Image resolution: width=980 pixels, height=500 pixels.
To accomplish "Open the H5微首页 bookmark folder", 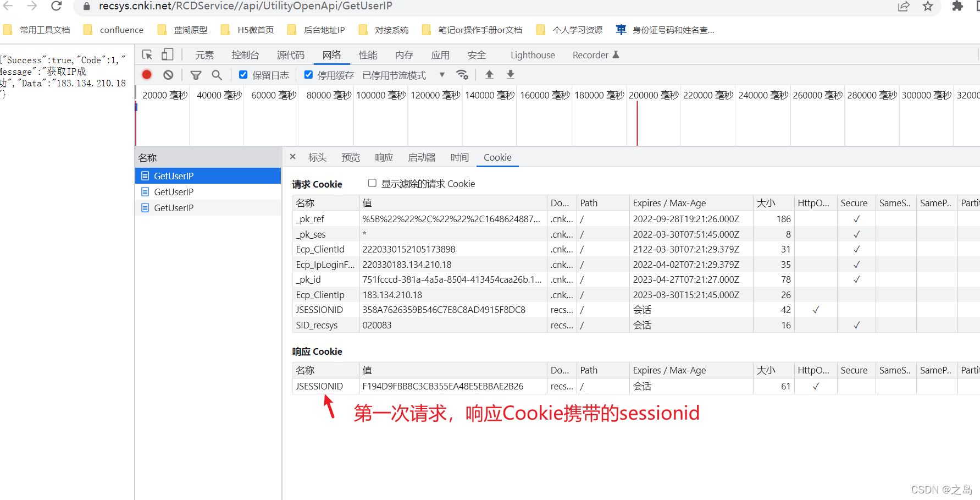I will click(247, 30).
